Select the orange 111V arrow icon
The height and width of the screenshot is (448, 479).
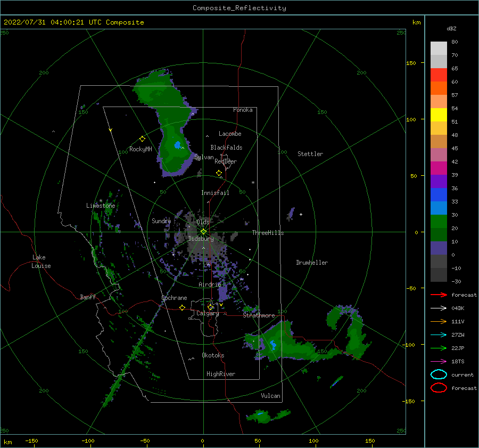(439, 321)
